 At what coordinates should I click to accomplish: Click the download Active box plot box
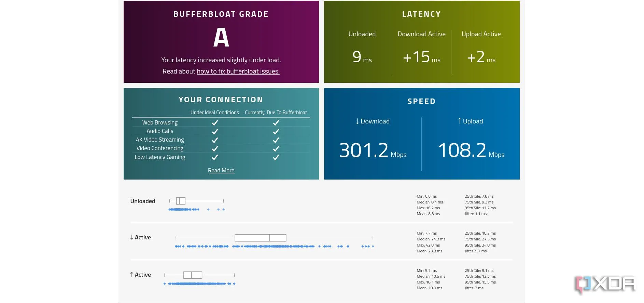pos(260,238)
